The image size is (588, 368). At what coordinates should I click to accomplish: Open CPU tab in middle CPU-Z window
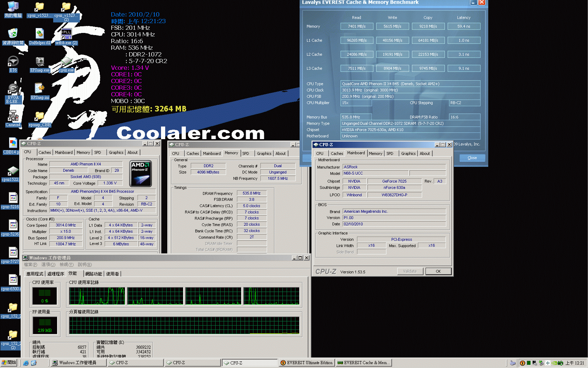coord(176,154)
